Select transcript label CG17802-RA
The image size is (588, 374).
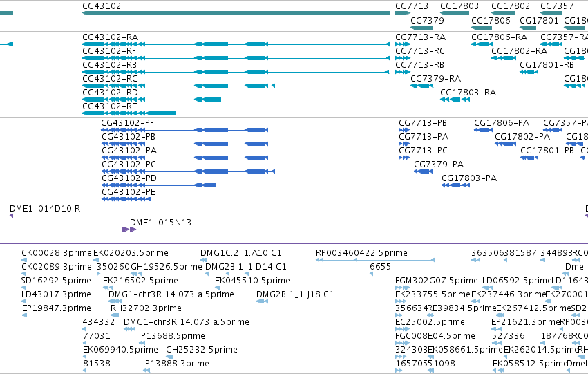[519, 51]
